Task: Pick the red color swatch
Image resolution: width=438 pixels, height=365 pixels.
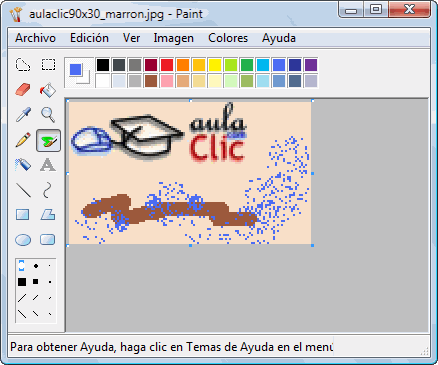Action: click(x=167, y=65)
